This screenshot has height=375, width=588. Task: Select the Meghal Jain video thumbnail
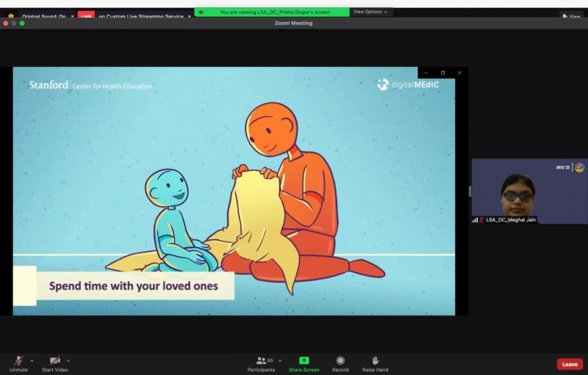[x=528, y=191]
